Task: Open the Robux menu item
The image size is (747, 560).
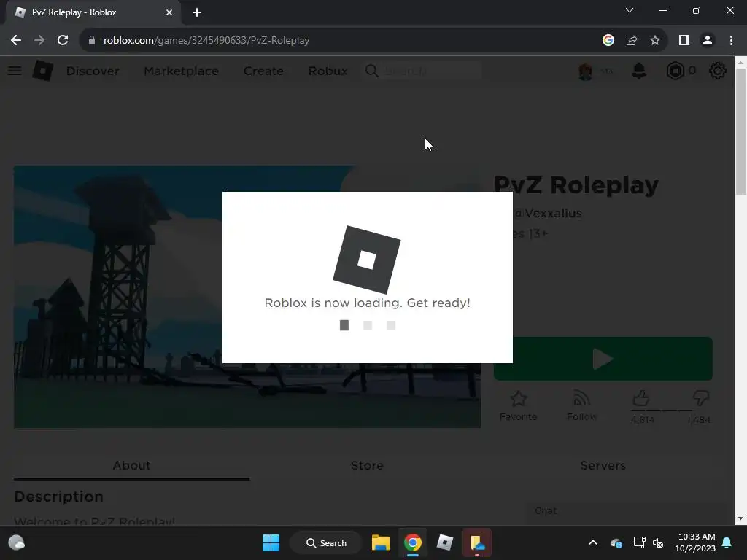Action: point(328,71)
